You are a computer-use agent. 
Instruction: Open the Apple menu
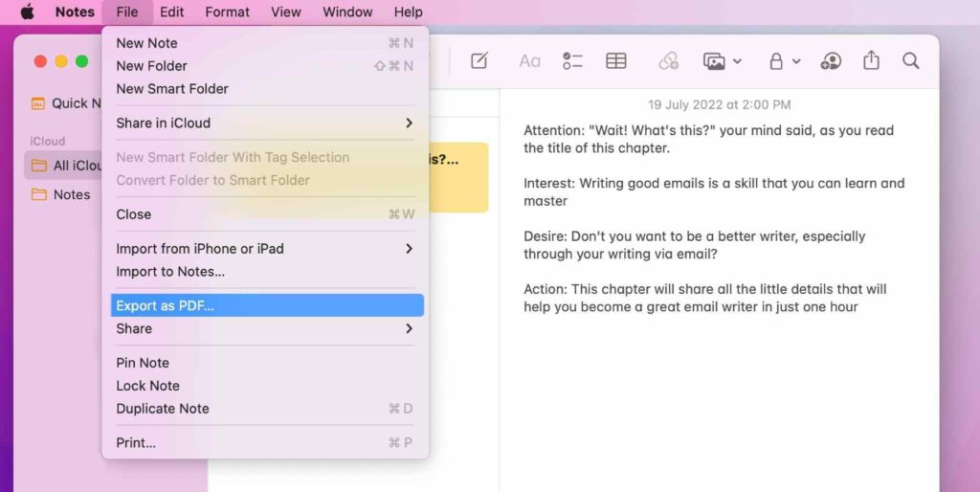click(x=28, y=11)
